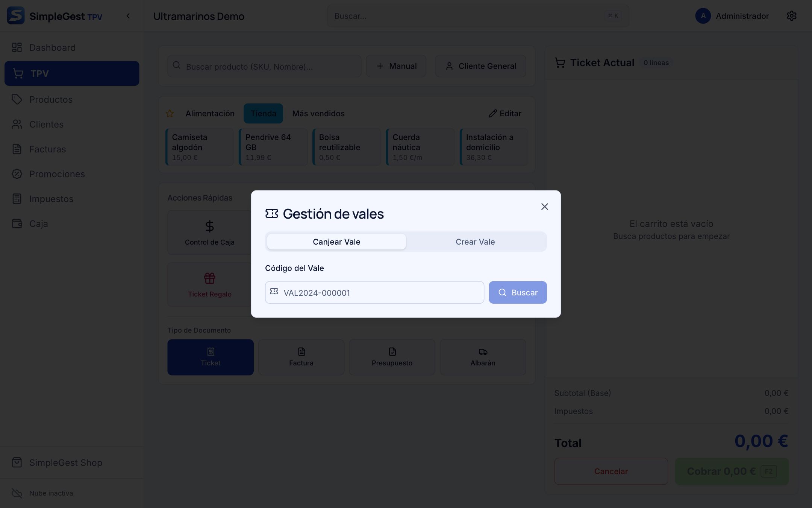The image size is (812, 508).
Task: Open settings gear icon in header
Action: coord(791,16)
